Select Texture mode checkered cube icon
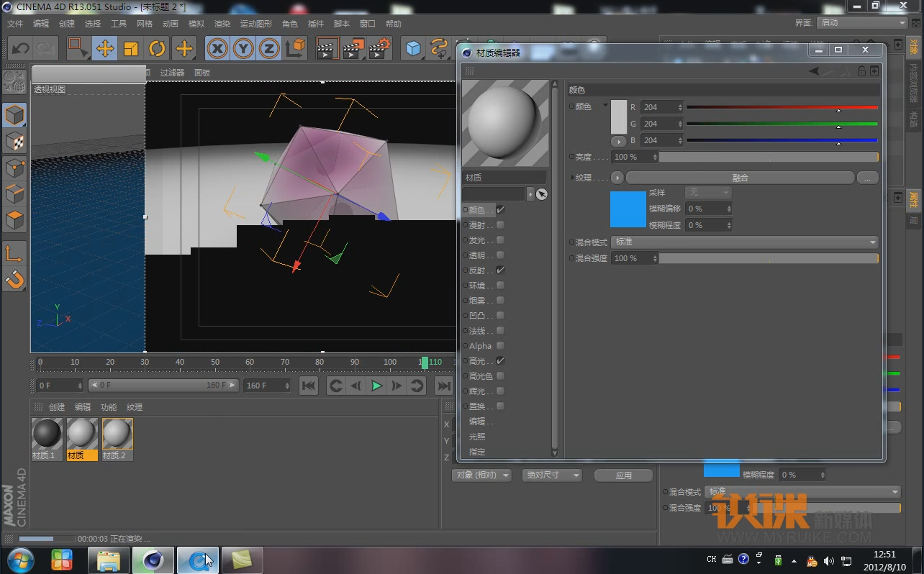The width and height of the screenshot is (924, 574). point(15,142)
